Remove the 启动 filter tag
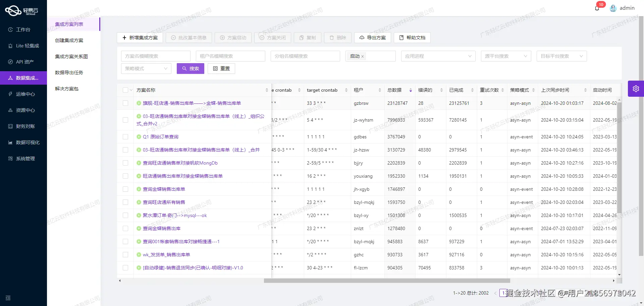This screenshot has height=306, width=644. [363, 56]
